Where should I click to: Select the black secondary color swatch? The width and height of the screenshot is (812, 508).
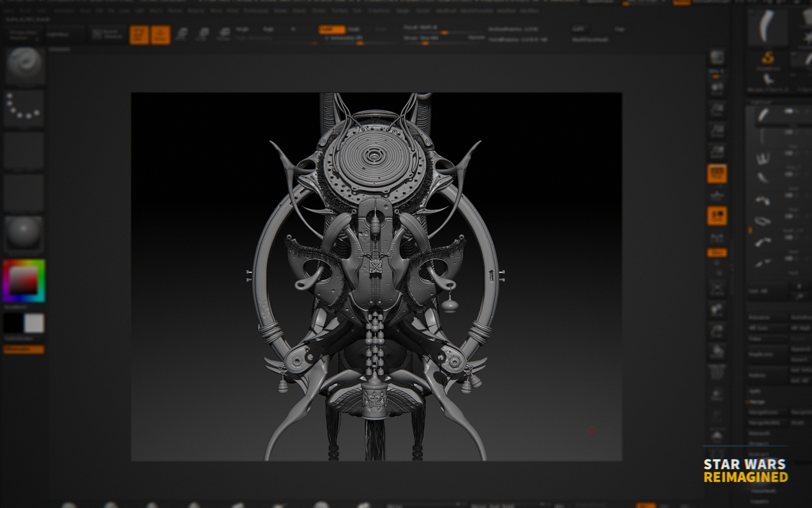13,323
